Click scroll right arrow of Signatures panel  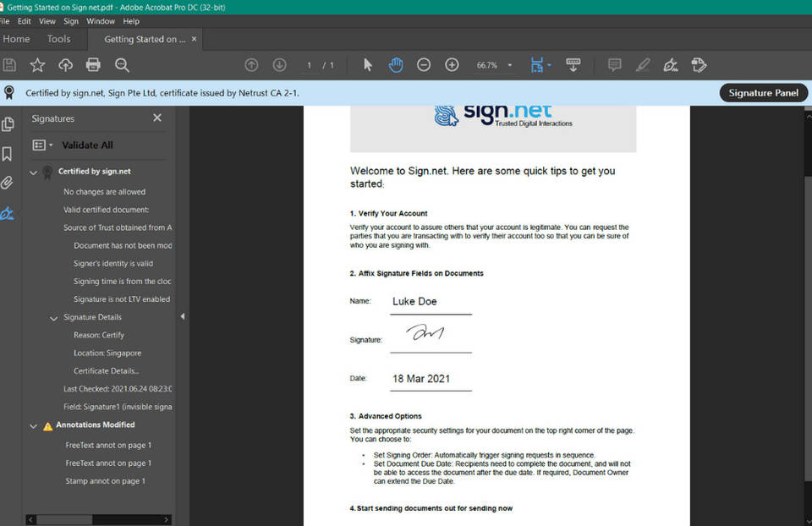pyautogui.click(x=167, y=519)
